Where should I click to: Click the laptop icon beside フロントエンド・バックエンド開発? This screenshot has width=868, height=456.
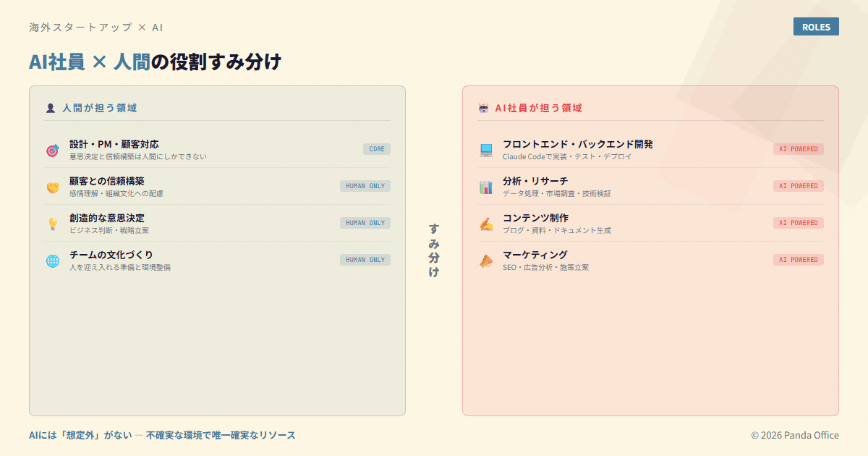[486, 150]
